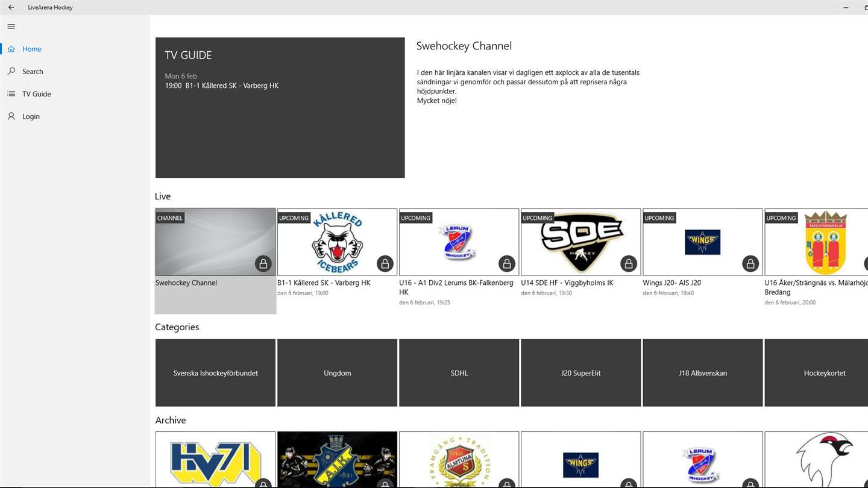Click the Search magnifier icon

coord(11,71)
